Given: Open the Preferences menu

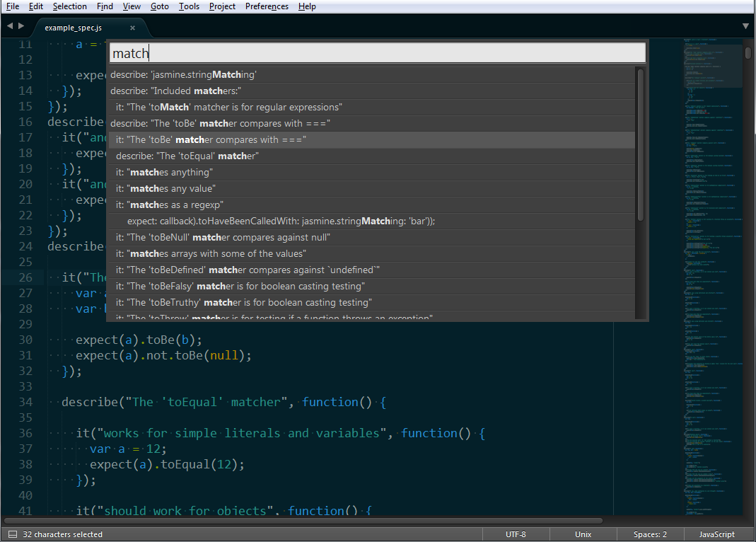Looking at the screenshot, I should (267, 6).
